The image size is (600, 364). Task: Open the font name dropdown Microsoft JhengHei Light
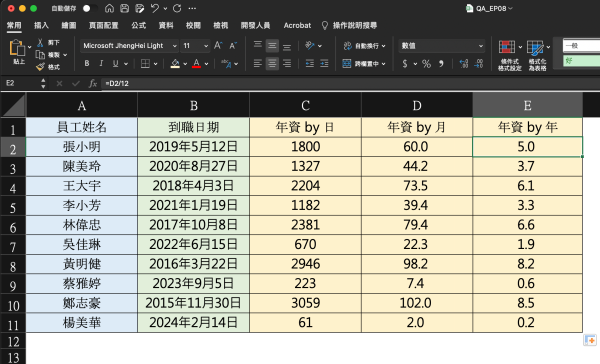coord(129,45)
